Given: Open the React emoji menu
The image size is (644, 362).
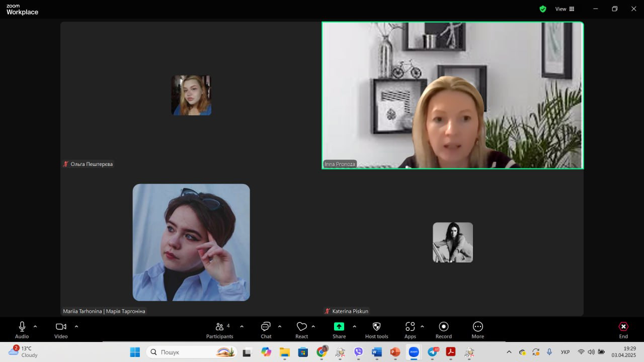Looking at the screenshot, I should point(302,330).
